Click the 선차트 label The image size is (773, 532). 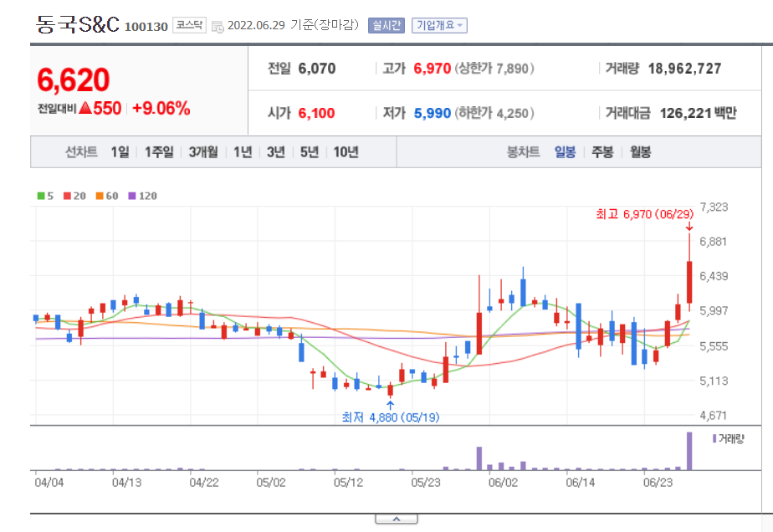81,152
